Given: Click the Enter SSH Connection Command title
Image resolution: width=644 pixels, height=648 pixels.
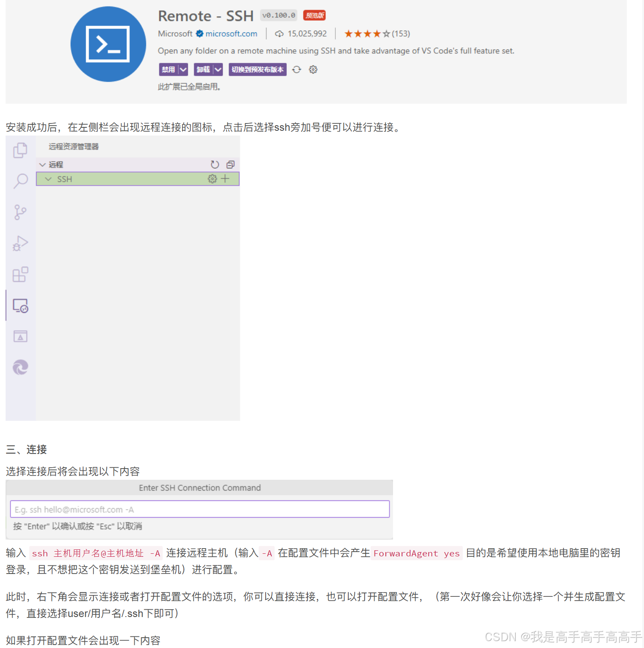Looking at the screenshot, I should pyautogui.click(x=200, y=488).
